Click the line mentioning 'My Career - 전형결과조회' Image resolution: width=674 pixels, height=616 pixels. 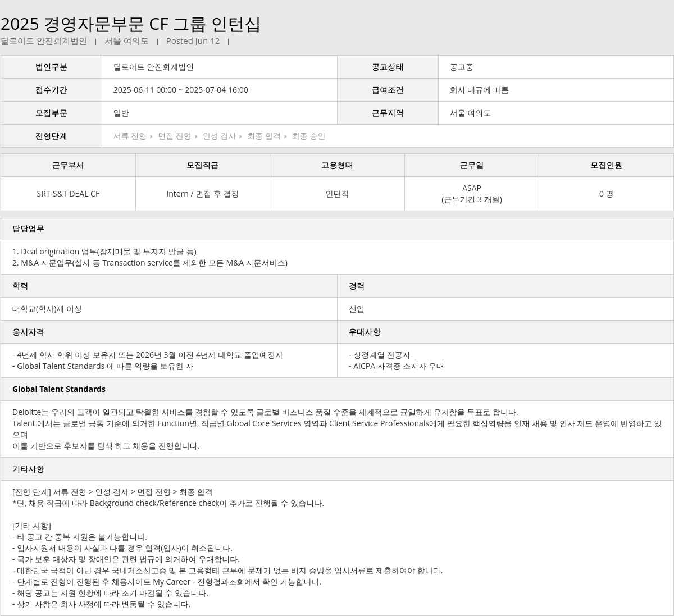pos(167,582)
